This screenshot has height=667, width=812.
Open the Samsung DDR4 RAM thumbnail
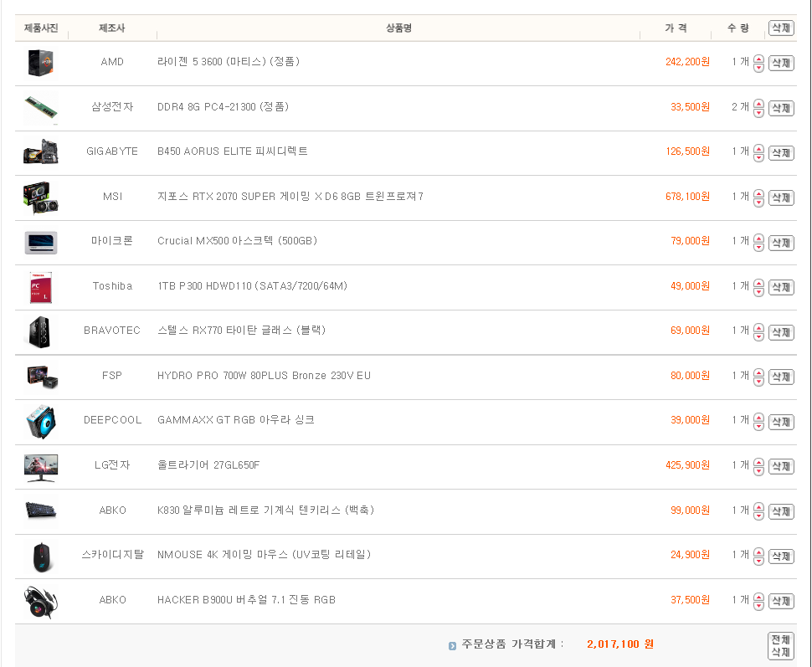[41, 108]
